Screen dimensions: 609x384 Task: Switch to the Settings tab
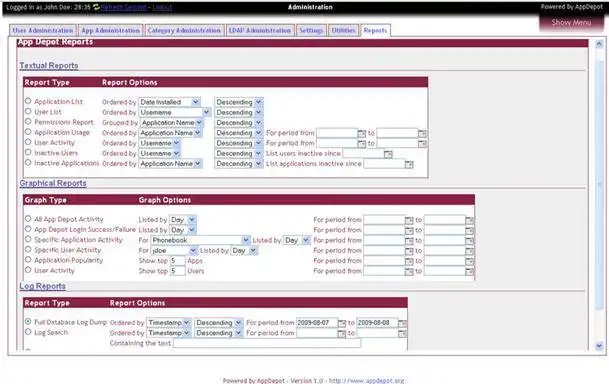pos(311,30)
